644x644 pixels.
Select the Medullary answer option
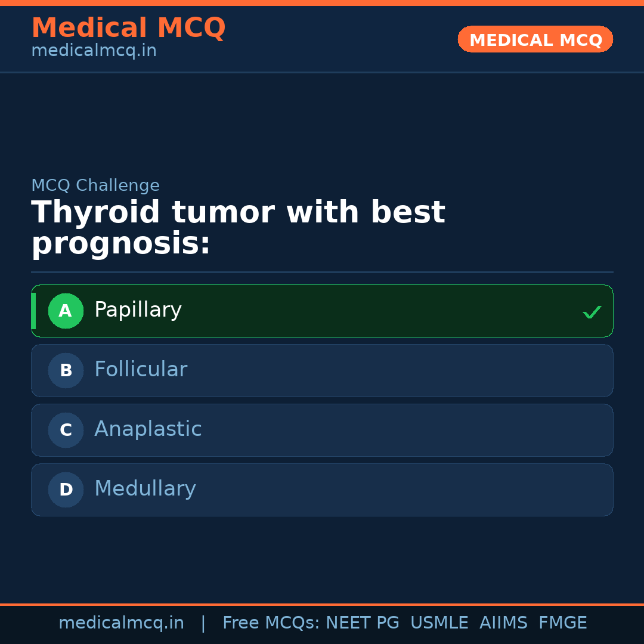pyautogui.click(x=322, y=490)
